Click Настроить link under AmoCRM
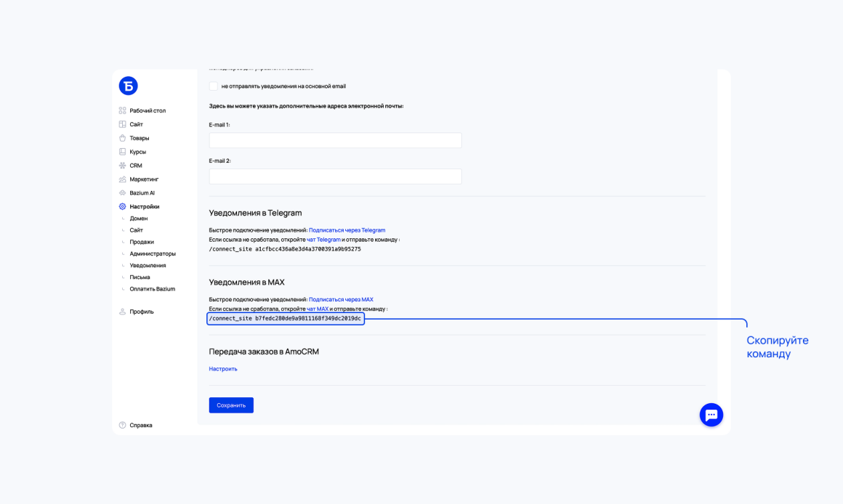The height and width of the screenshot is (504, 843). click(223, 369)
